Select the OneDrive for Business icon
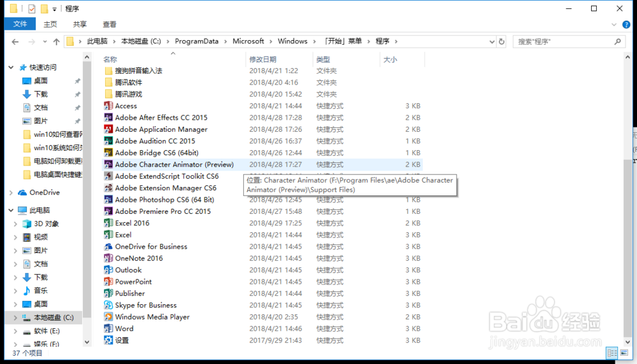 pyautogui.click(x=108, y=247)
